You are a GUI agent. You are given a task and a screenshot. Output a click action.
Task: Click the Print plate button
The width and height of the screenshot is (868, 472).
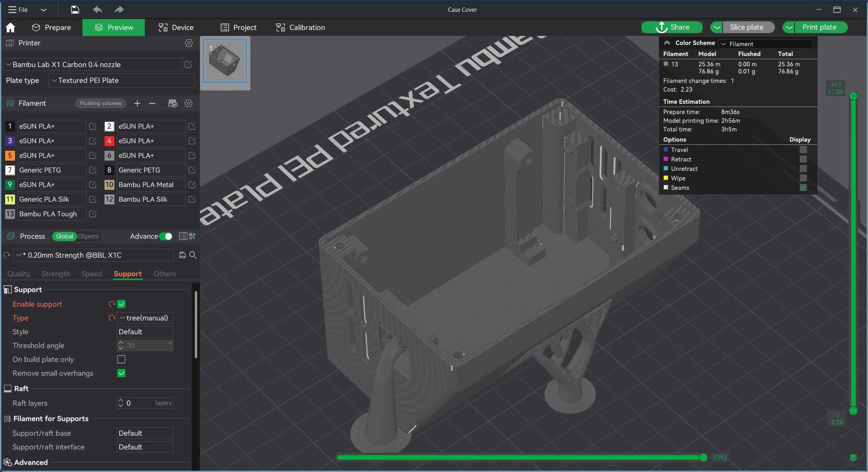click(x=820, y=27)
